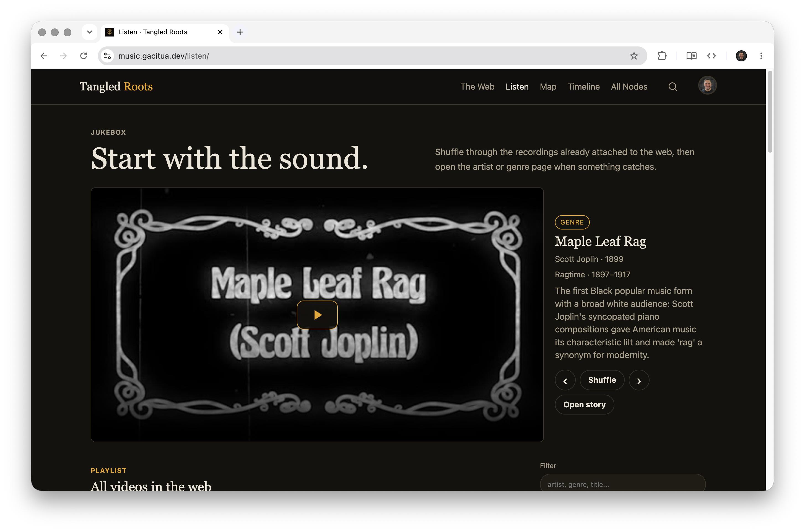
Task: Open story for Maple Leaf Rag
Action: [585, 405]
